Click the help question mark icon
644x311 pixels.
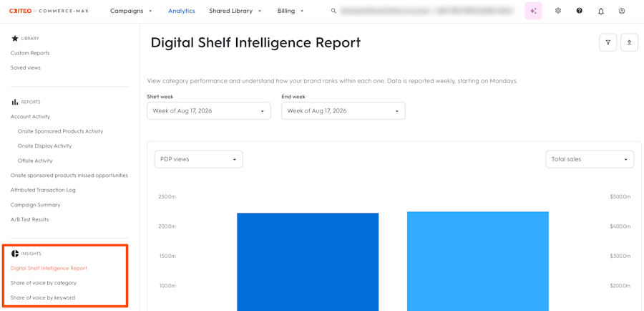579,11
